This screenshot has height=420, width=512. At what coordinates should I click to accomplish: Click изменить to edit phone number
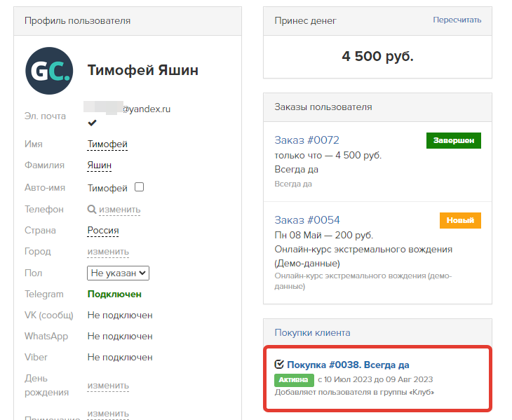(x=119, y=210)
